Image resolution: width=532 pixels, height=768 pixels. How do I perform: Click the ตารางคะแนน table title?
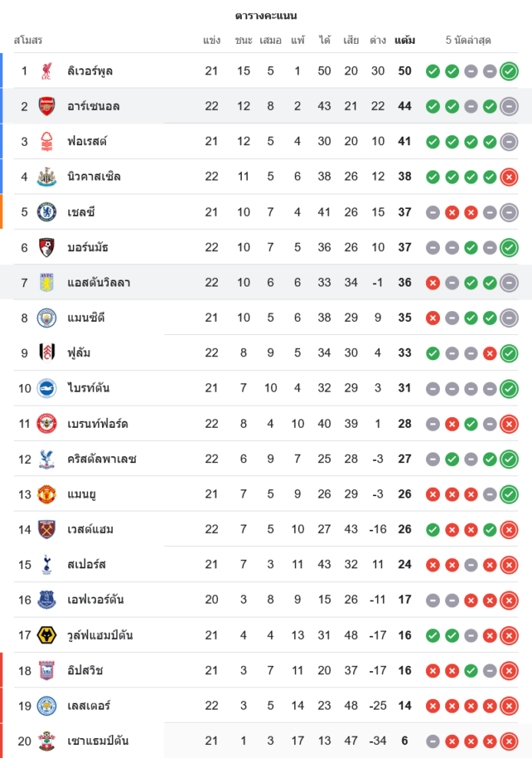click(x=266, y=15)
